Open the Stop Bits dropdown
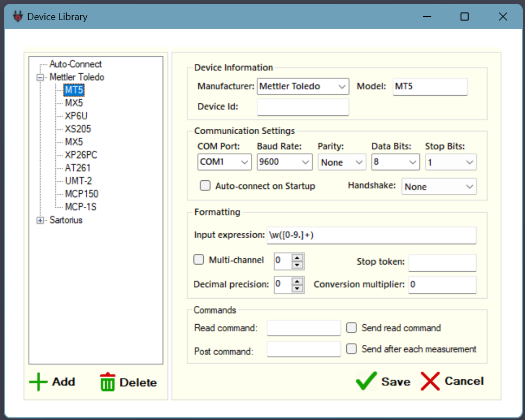The width and height of the screenshot is (525, 420). (x=451, y=162)
